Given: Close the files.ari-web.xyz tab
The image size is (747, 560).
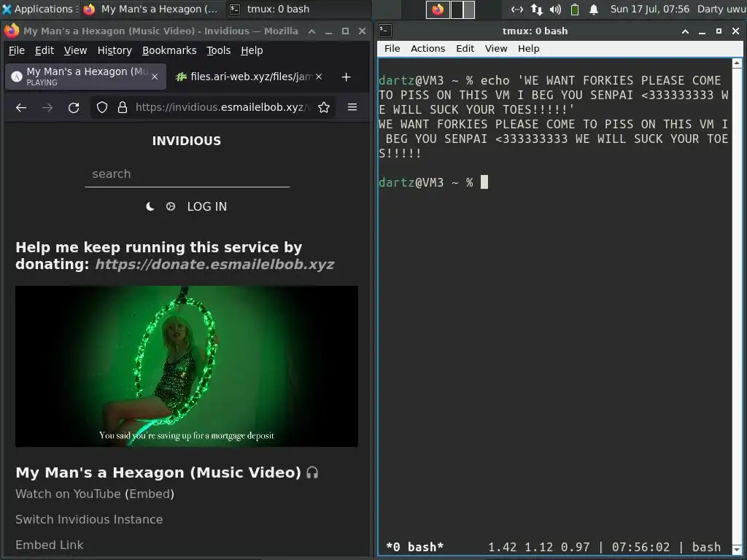Looking at the screenshot, I should click(x=319, y=77).
